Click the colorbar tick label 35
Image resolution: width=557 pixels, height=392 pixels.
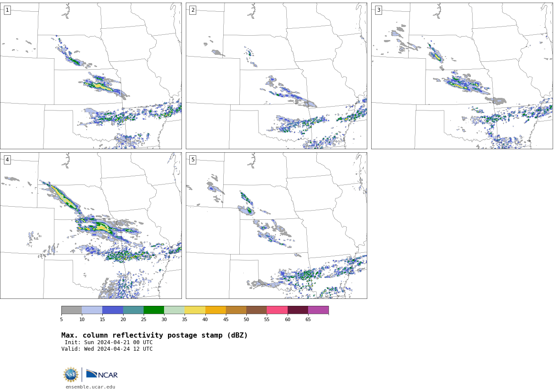[185, 320]
